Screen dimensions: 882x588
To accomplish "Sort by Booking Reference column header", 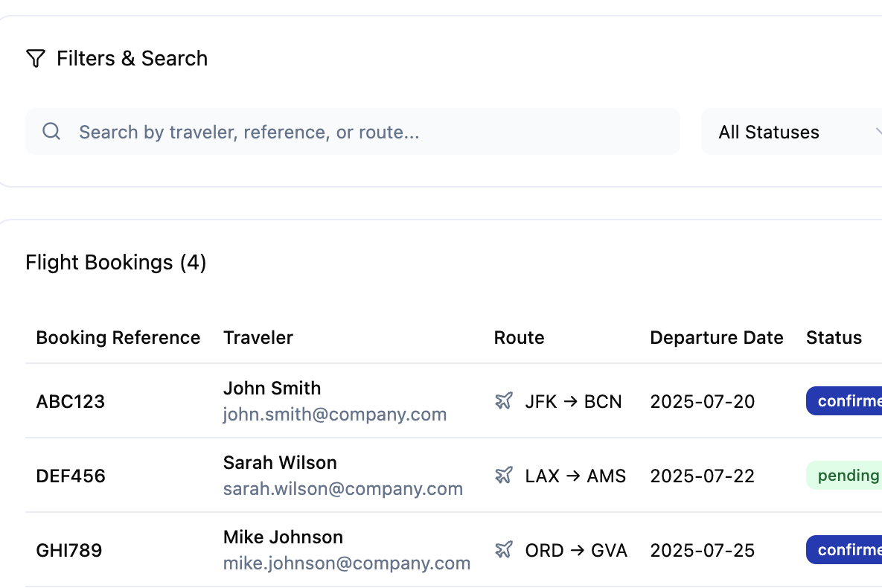I will coord(118,338).
